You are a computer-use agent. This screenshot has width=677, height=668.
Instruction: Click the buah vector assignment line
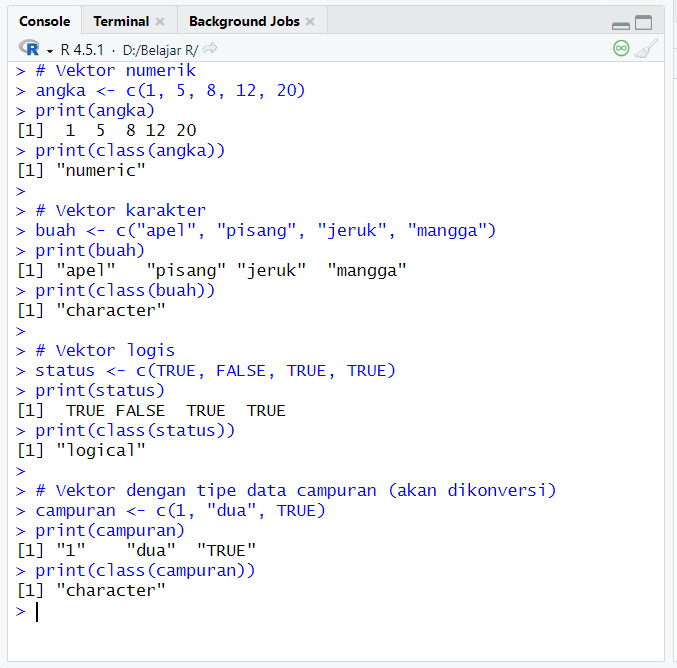265,230
